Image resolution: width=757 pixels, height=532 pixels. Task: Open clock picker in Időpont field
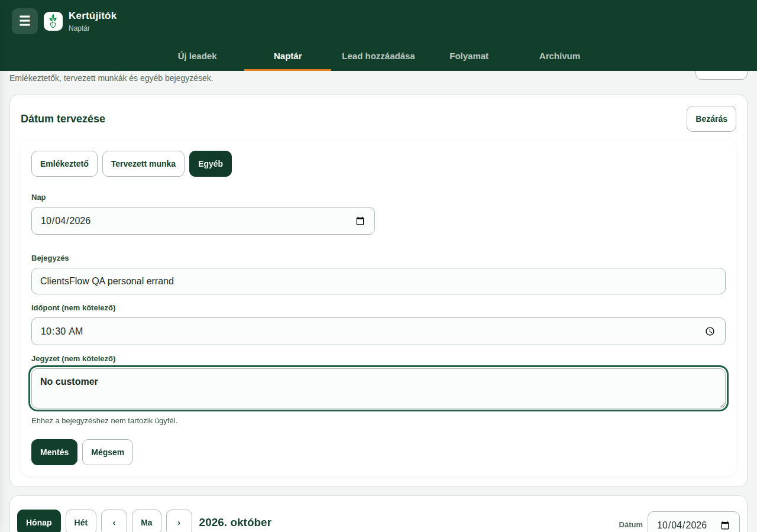tap(710, 332)
